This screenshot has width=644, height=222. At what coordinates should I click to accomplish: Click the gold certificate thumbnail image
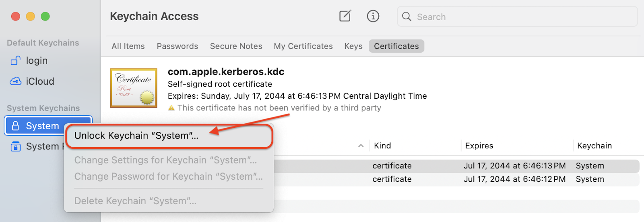coord(134,88)
